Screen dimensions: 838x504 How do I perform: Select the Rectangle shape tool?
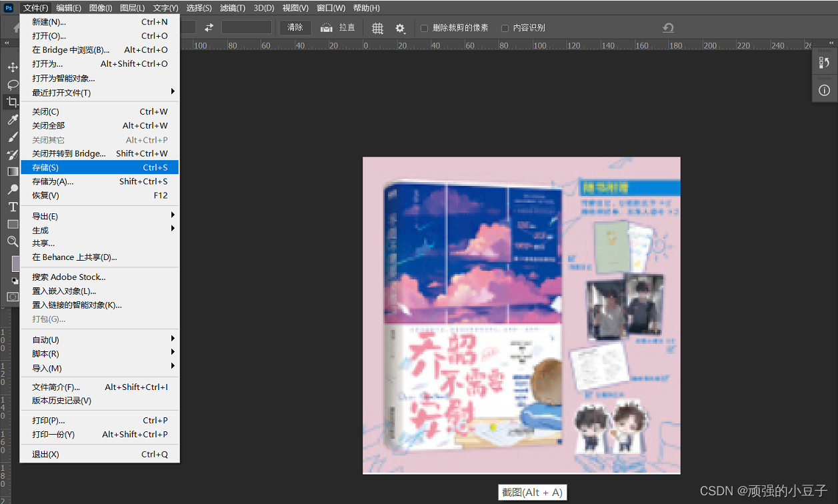13,224
